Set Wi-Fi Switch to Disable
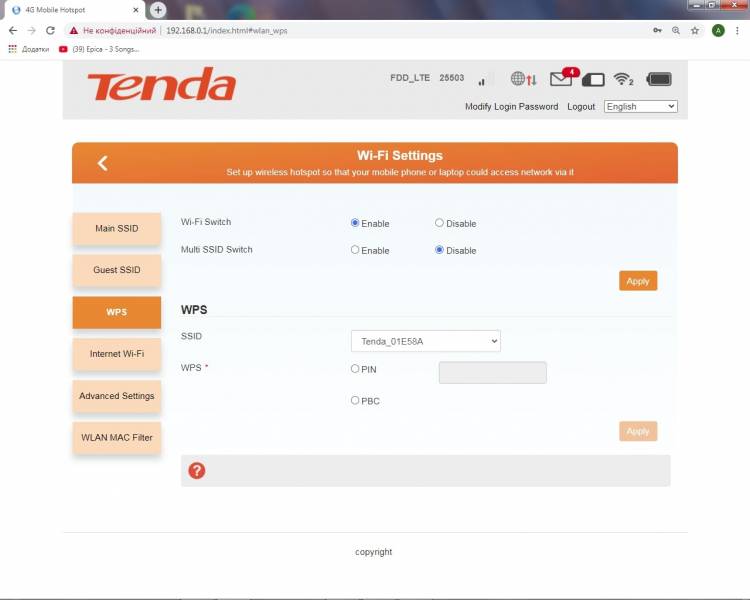Screen dimensions: 750x600 [439, 223]
